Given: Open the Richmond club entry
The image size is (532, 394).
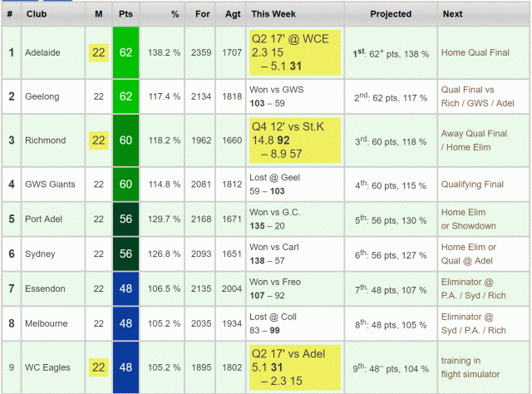Looking at the screenshot, I should click(x=46, y=140).
